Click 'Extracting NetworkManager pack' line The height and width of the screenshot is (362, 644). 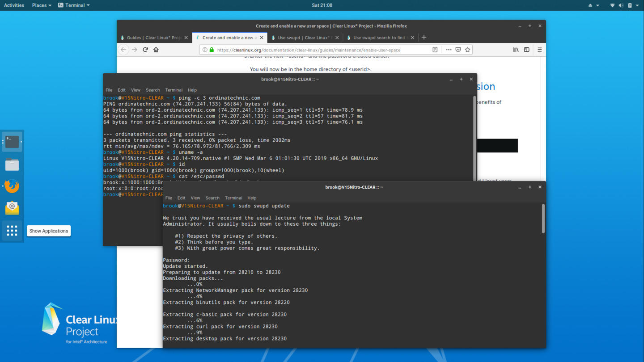pos(235,290)
